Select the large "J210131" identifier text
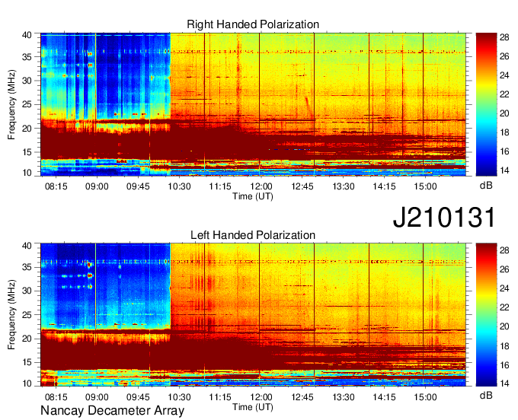 [444, 217]
